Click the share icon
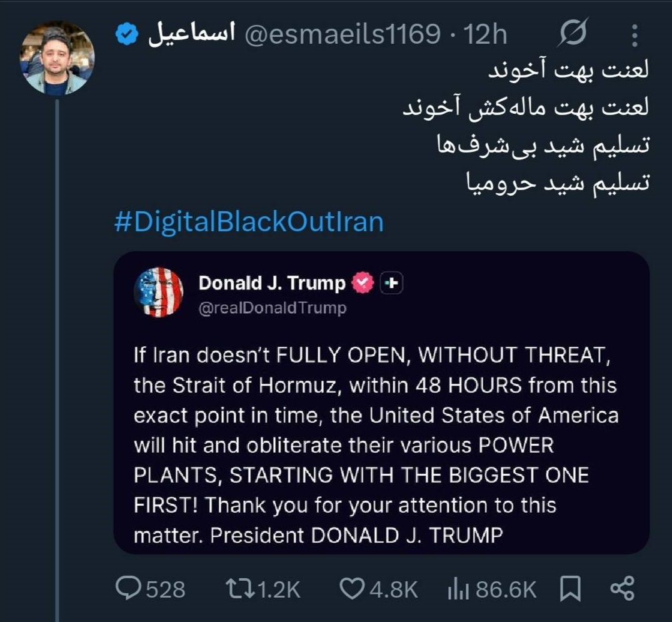Viewport: 672px width, 622px height. click(x=621, y=588)
